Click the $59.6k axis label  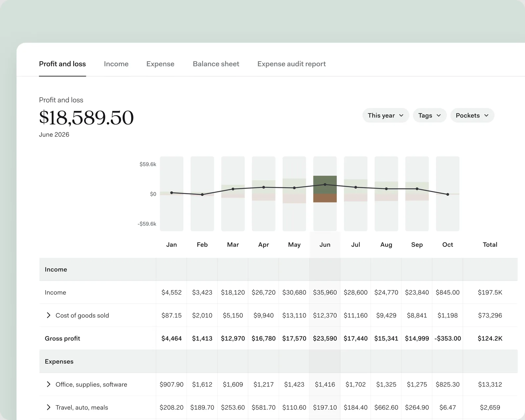(x=148, y=164)
